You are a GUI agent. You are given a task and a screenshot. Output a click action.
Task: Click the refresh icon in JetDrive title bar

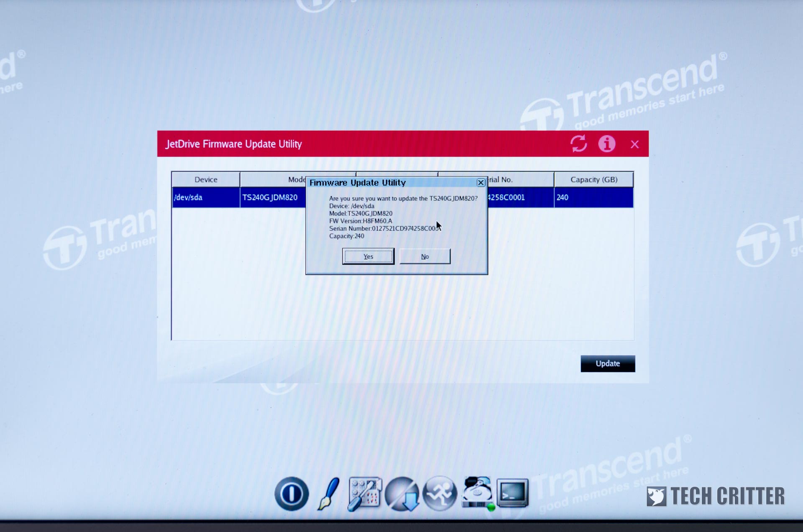pyautogui.click(x=578, y=144)
